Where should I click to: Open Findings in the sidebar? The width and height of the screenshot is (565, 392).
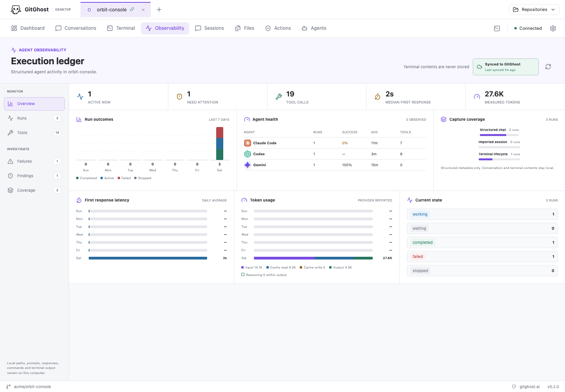point(34,176)
